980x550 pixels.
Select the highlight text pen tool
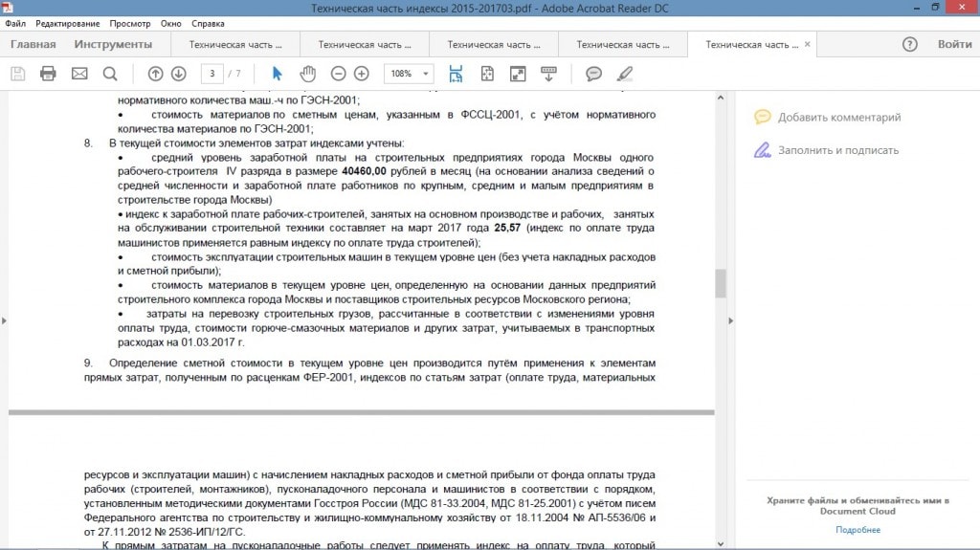pos(624,74)
